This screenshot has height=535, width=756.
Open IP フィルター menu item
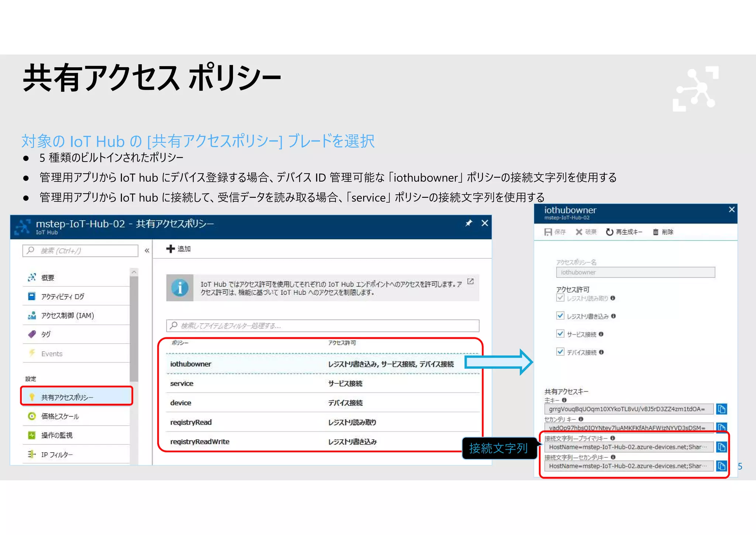[x=76, y=454]
